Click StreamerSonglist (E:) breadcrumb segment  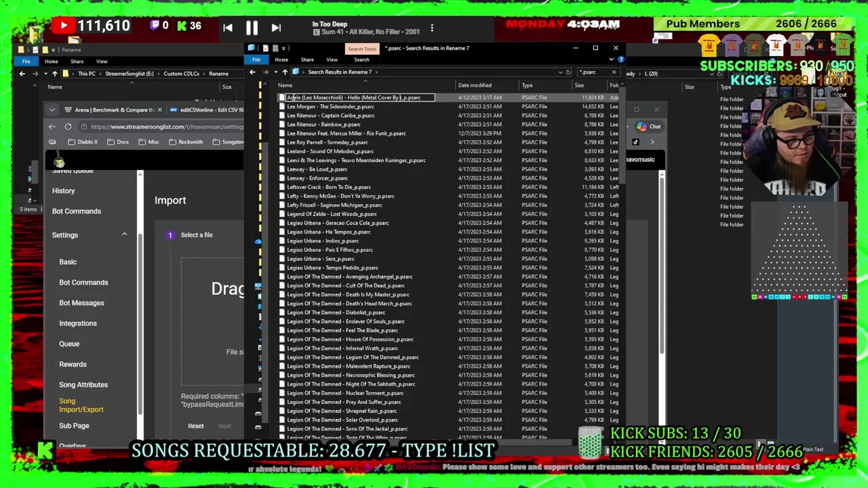(129, 73)
